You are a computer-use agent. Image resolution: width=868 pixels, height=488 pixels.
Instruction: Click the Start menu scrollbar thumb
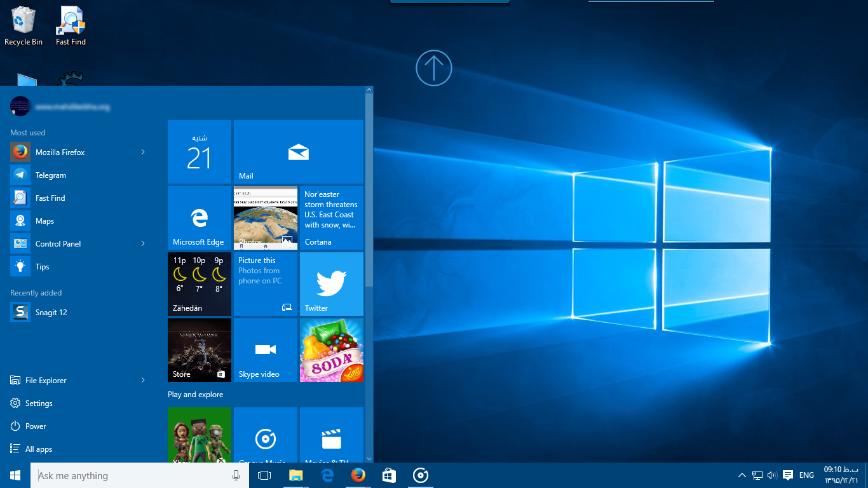click(x=369, y=191)
